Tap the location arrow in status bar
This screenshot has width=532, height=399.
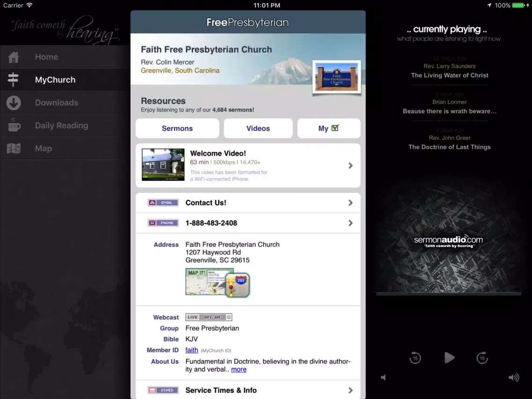489,6
